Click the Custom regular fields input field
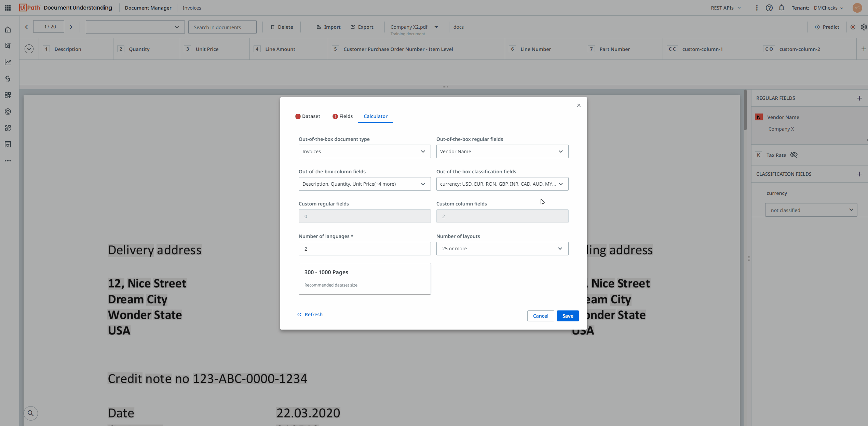Screen dimensions: 868x426 click(364, 216)
